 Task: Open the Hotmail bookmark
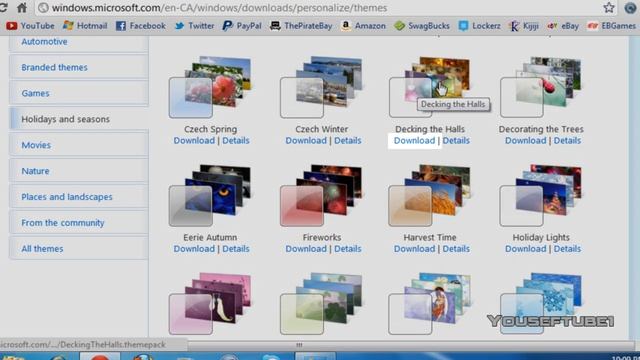click(x=85, y=26)
